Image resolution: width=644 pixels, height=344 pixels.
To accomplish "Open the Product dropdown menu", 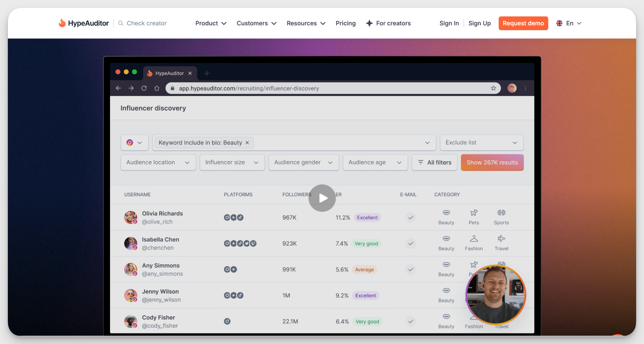I will point(211,23).
